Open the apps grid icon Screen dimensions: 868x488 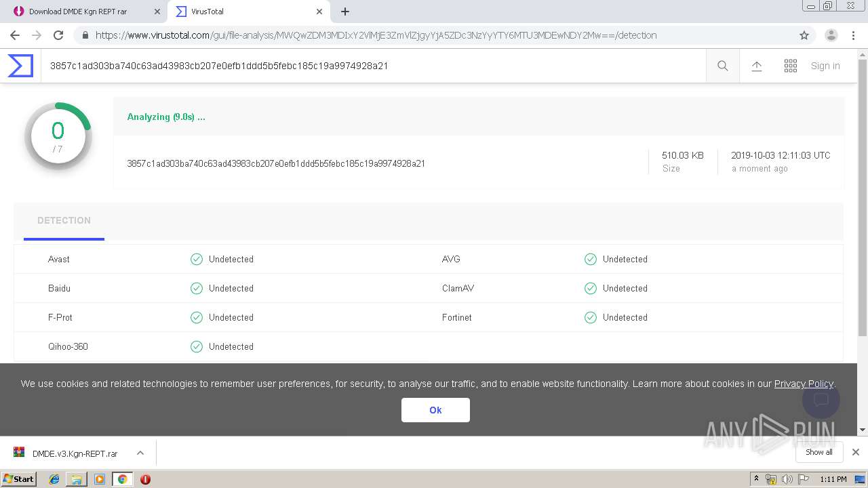coord(791,66)
